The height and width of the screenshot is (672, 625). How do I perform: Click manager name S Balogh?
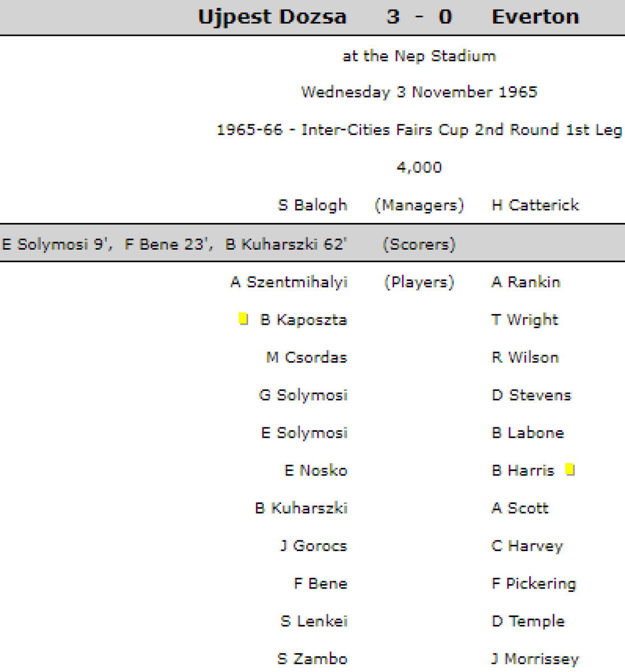pos(312,206)
